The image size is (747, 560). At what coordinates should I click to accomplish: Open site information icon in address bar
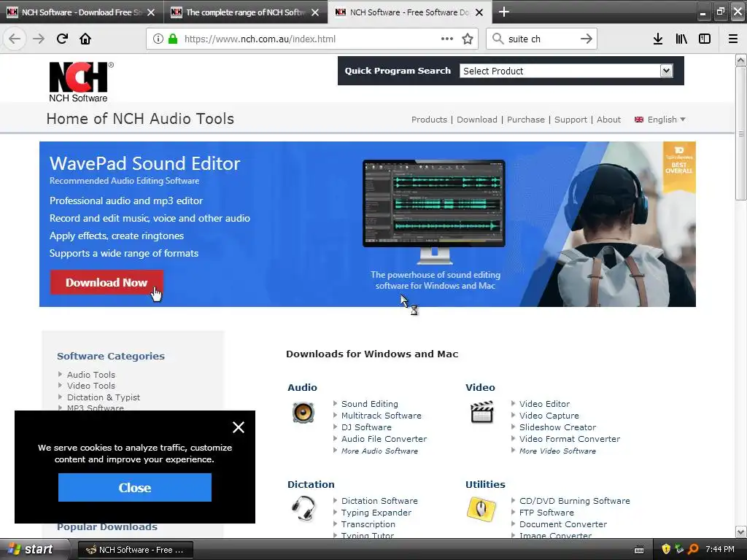pyautogui.click(x=158, y=39)
